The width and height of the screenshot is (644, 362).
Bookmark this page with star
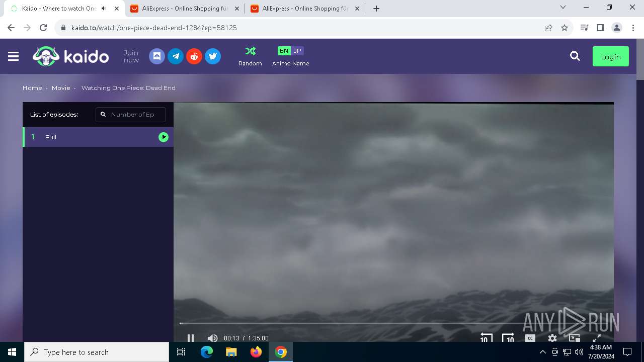(565, 28)
